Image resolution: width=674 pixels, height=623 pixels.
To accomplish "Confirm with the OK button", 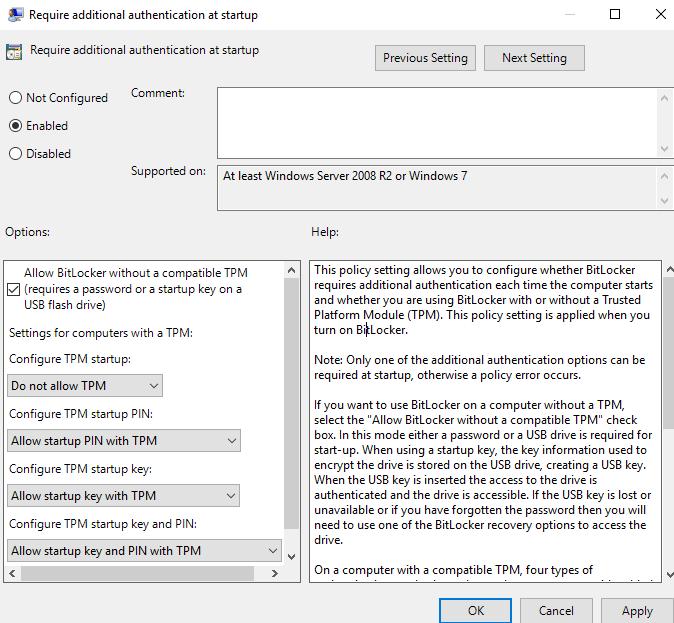I will point(475,611).
